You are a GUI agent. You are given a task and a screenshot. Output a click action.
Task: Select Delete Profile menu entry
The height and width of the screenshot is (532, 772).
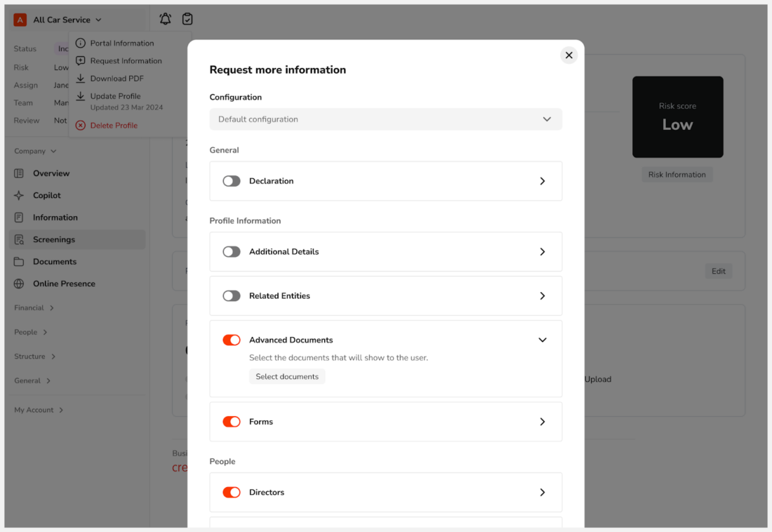(x=113, y=126)
